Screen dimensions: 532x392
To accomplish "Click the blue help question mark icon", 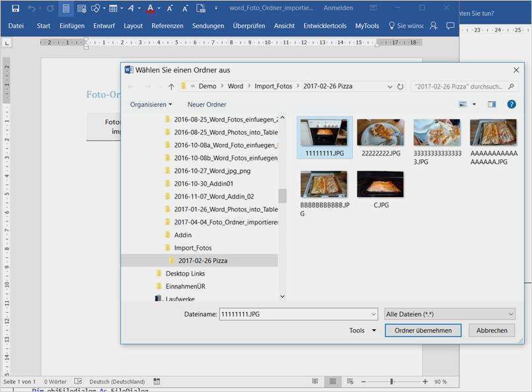I will (511, 104).
